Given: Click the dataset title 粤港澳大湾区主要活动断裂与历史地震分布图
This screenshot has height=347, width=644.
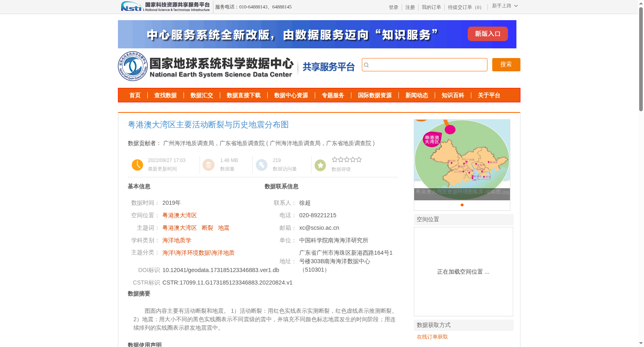Looking at the screenshot, I should (x=208, y=125).
